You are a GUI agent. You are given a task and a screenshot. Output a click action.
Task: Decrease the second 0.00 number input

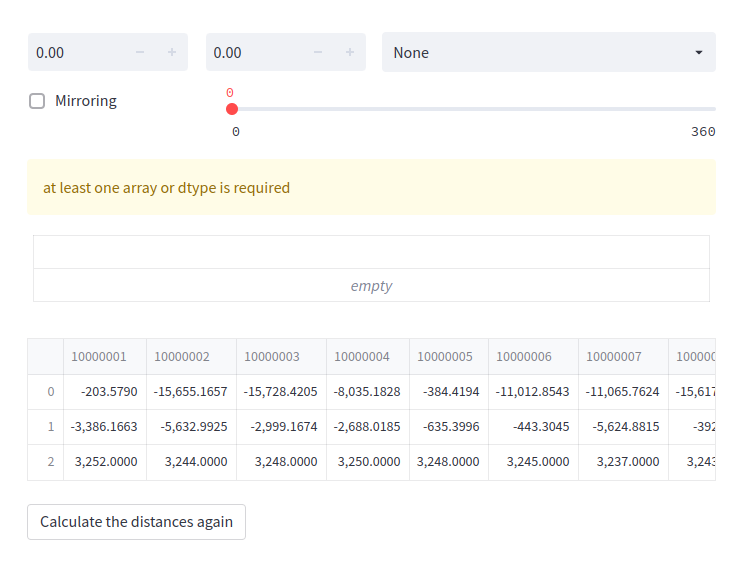(318, 52)
